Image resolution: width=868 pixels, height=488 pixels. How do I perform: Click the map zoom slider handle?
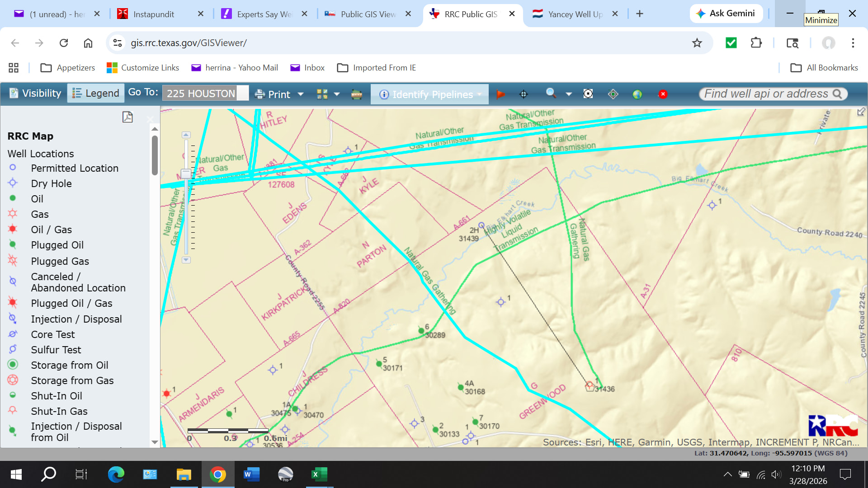pos(186,174)
